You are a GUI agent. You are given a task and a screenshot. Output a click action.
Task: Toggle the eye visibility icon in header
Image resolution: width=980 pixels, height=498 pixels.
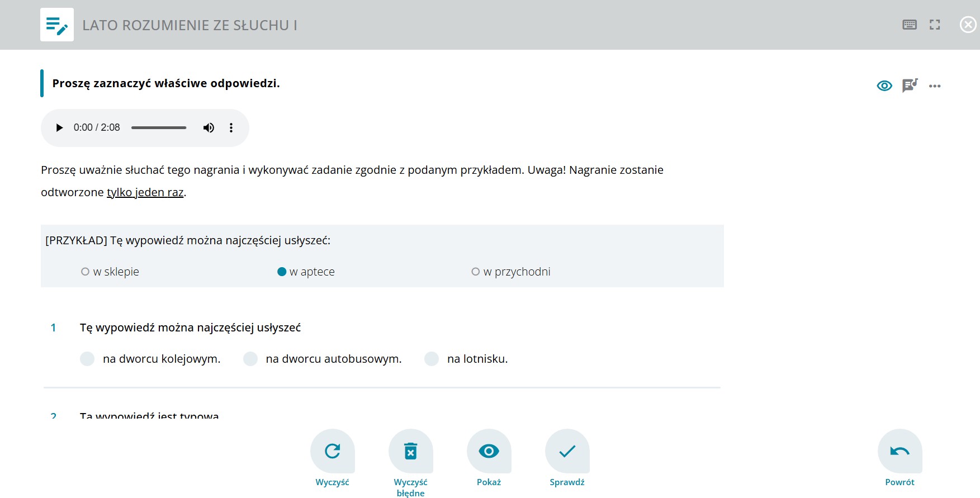coord(884,86)
